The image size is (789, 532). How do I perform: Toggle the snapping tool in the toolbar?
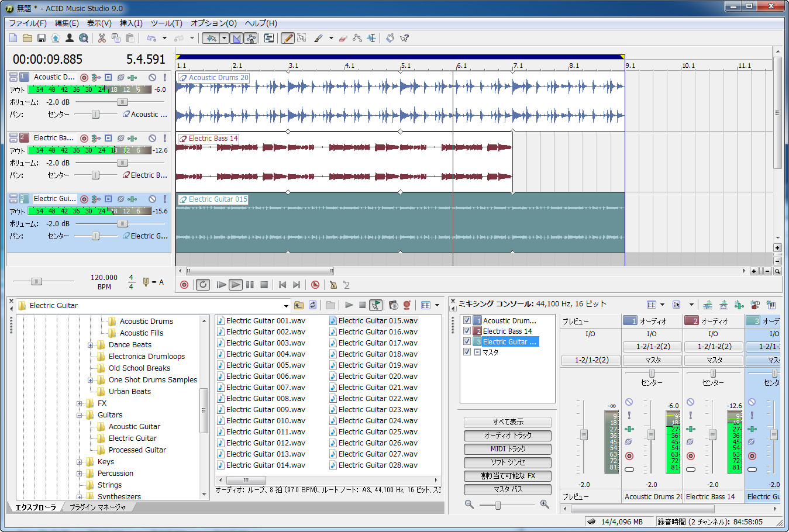pos(211,38)
